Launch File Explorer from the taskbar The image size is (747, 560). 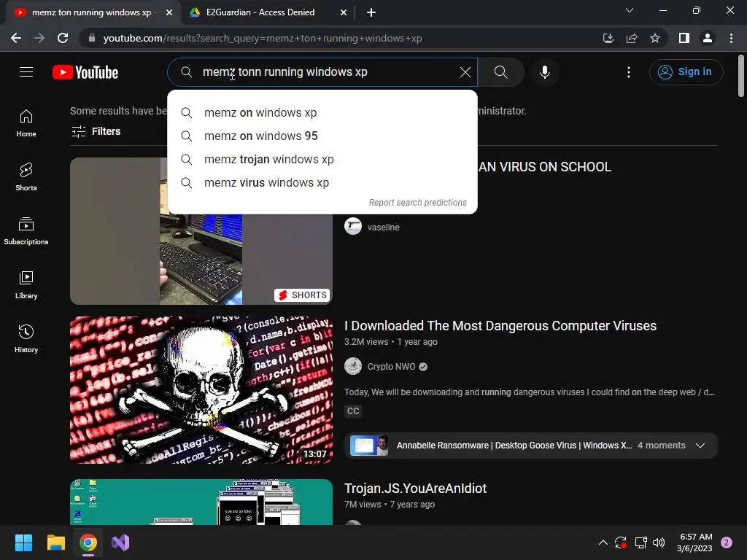[x=55, y=542]
